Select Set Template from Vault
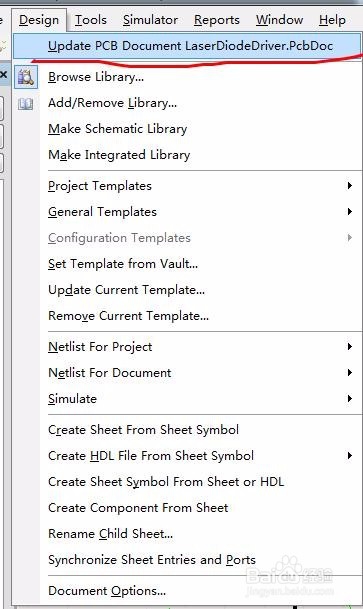Screen dimensions: 363x609 click(123, 264)
